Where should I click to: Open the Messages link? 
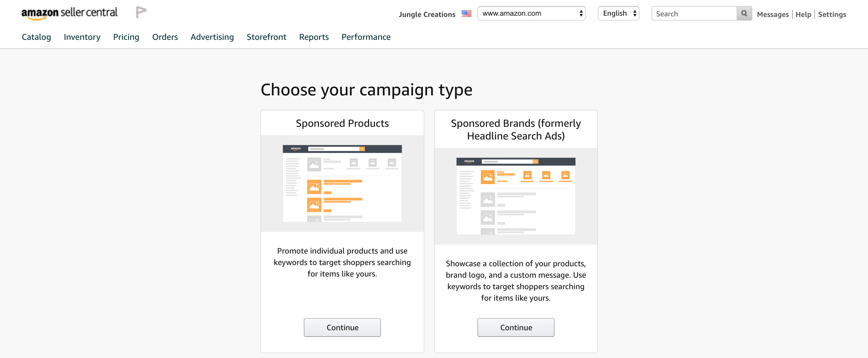(772, 14)
